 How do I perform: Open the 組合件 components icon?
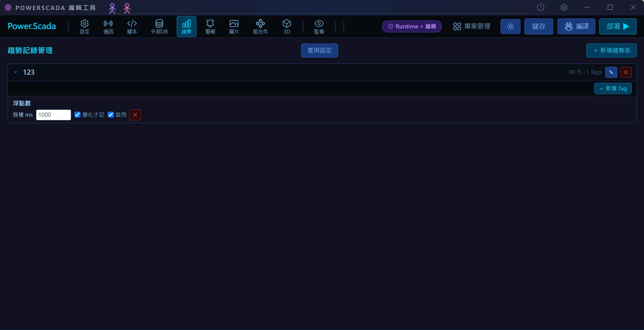point(260,26)
